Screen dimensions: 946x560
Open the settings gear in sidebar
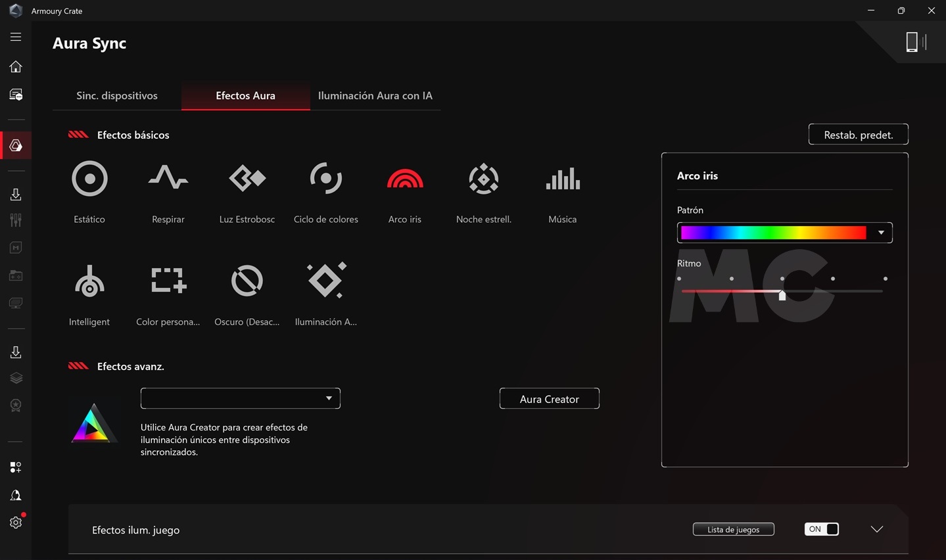click(x=16, y=523)
